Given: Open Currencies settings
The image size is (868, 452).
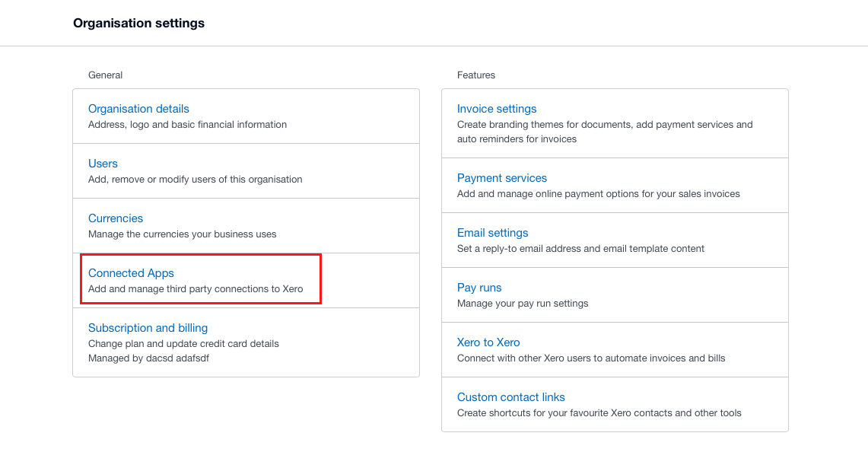Looking at the screenshot, I should point(116,218).
